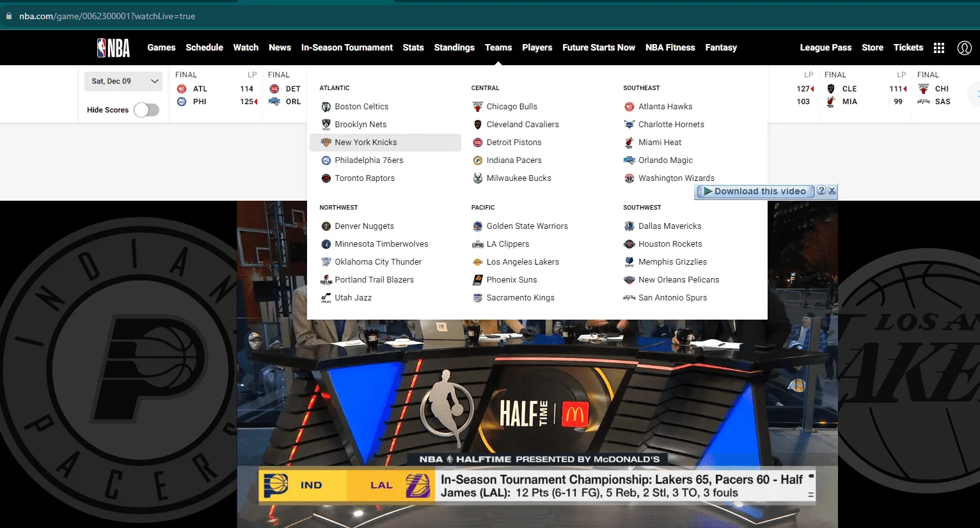Open the Teams menu
This screenshot has width=980, height=528.
(498, 47)
